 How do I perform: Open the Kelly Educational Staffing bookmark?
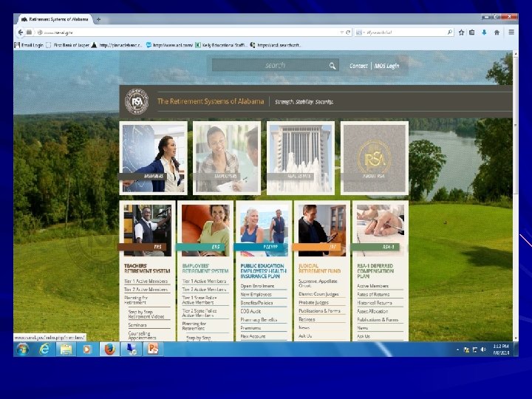[220, 45]
